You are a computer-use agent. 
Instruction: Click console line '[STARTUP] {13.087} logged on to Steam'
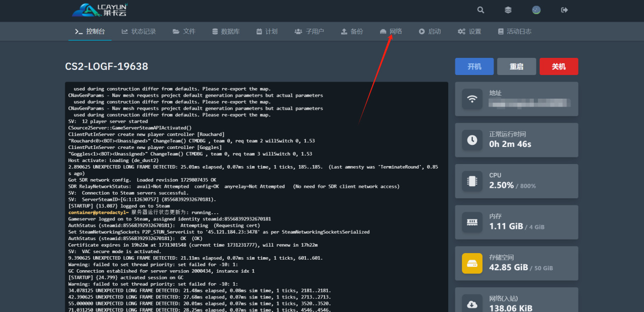(x=119, y=206)
